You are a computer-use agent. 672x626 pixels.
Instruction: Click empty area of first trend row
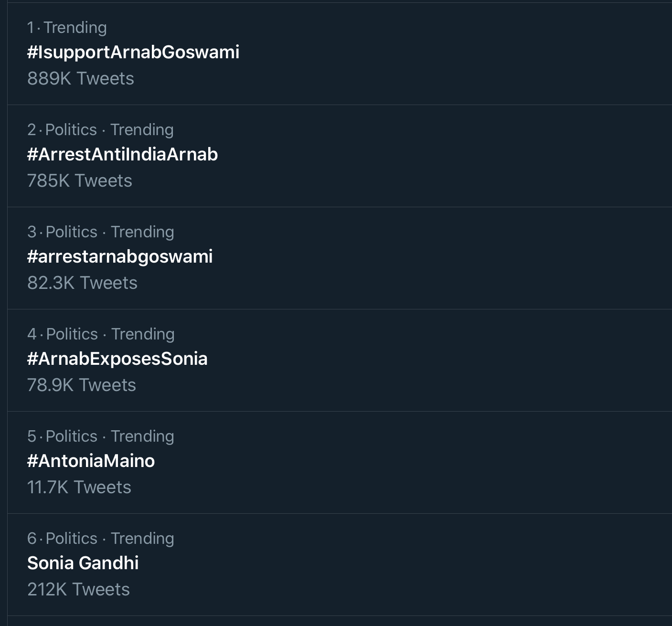pyautogui.click(x=454, y=54)
